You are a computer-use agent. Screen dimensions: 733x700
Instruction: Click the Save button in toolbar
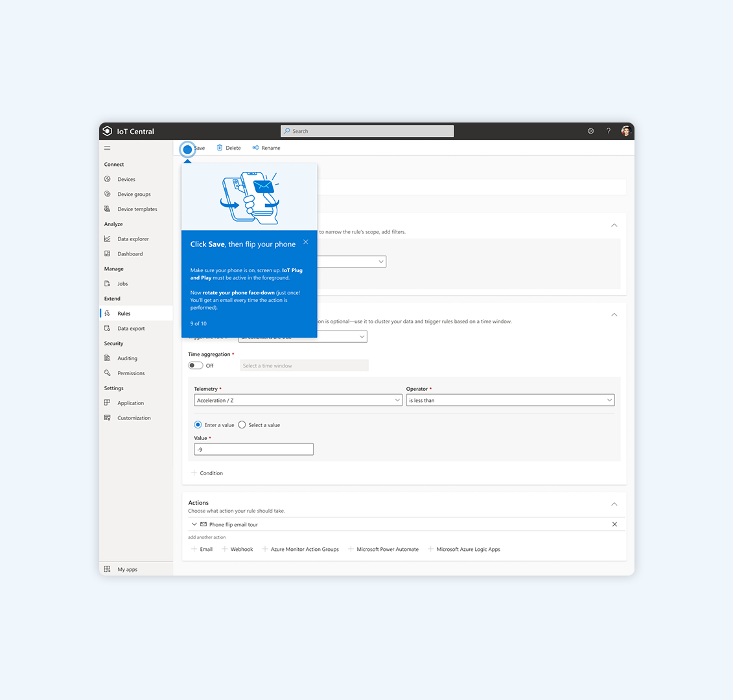tap(194, 148)
